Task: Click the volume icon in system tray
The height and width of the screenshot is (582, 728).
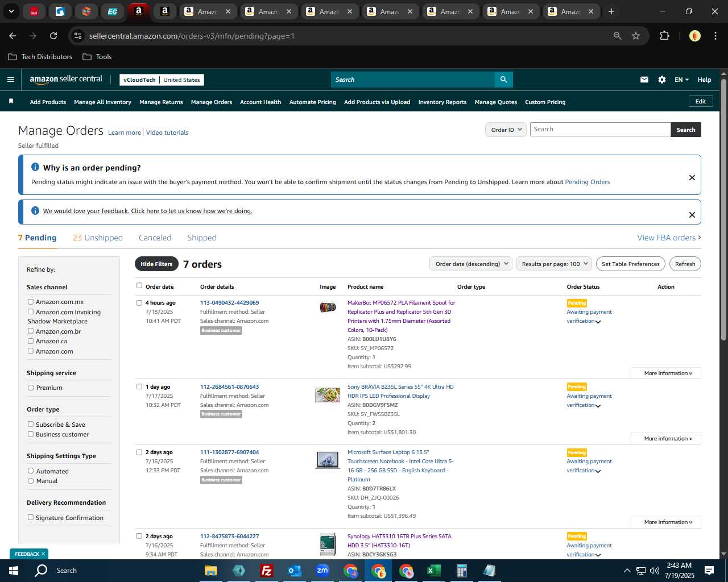Action: 655,571
